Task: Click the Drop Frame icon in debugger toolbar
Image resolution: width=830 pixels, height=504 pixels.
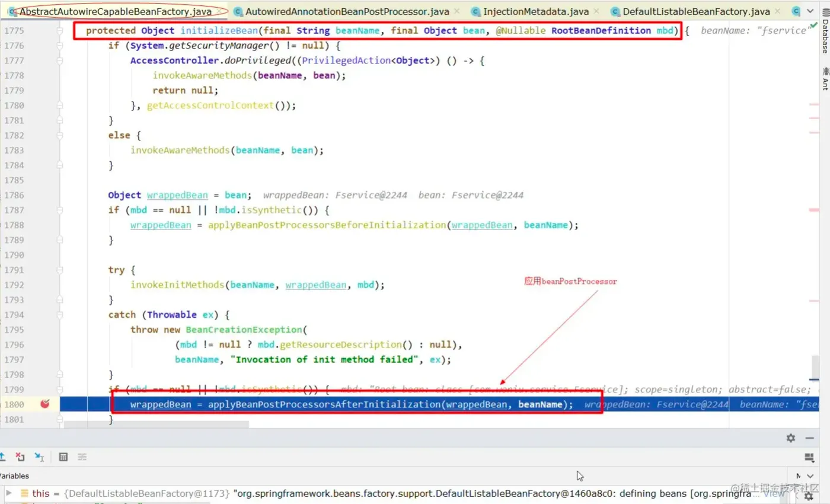Action: tap(20, 457)
